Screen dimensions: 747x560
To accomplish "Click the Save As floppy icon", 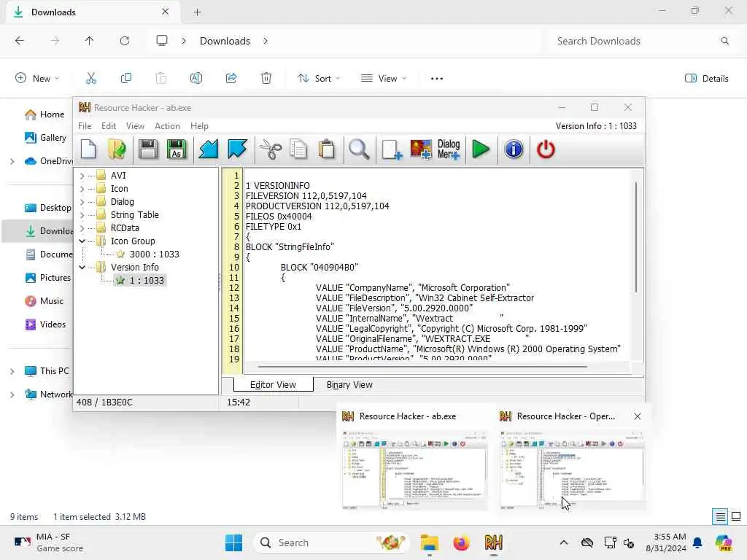I will (x=177, y=149).
